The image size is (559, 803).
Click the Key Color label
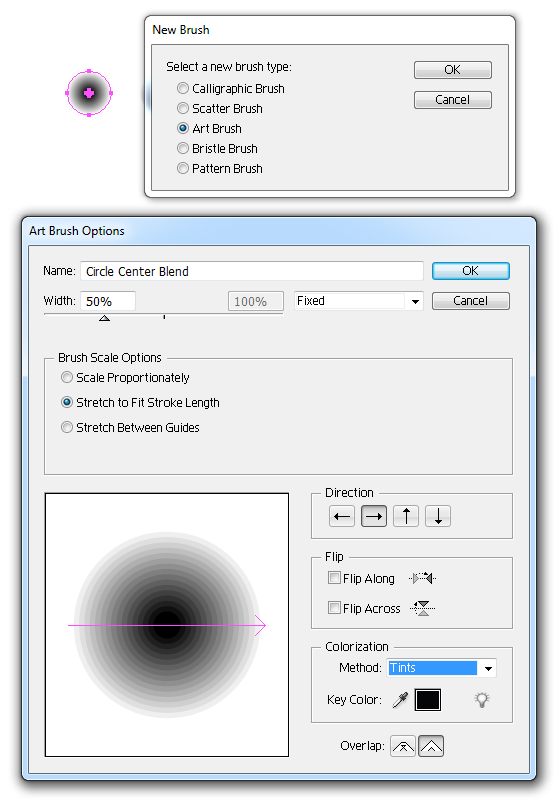tap(354, 700)
